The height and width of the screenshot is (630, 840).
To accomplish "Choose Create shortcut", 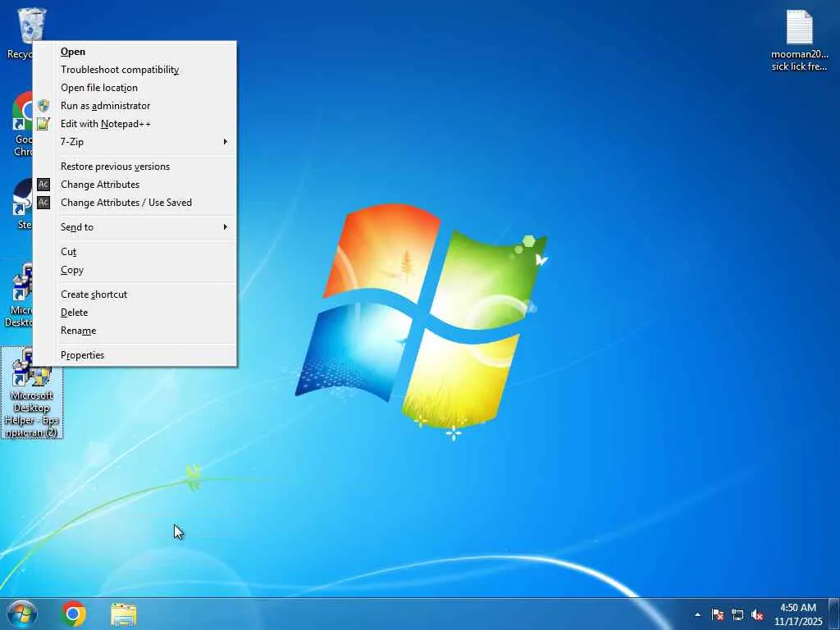I will (135, 294).
